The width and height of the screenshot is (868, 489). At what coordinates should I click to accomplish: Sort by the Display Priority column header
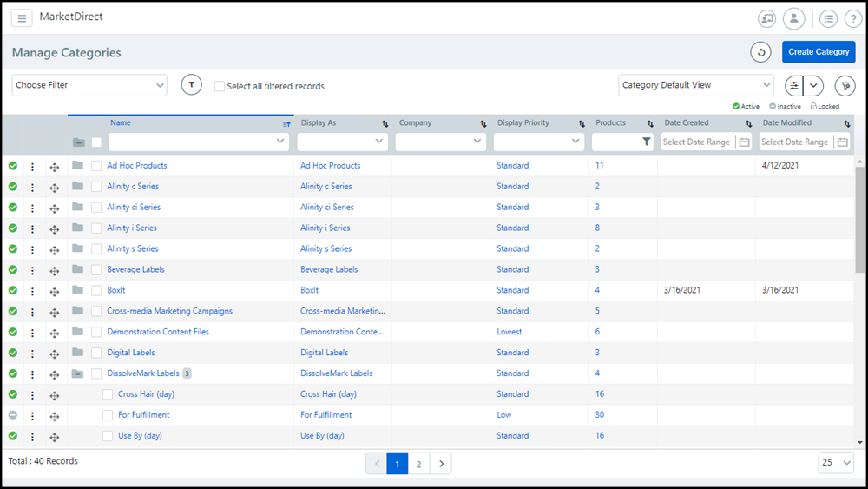coord(523,123)
